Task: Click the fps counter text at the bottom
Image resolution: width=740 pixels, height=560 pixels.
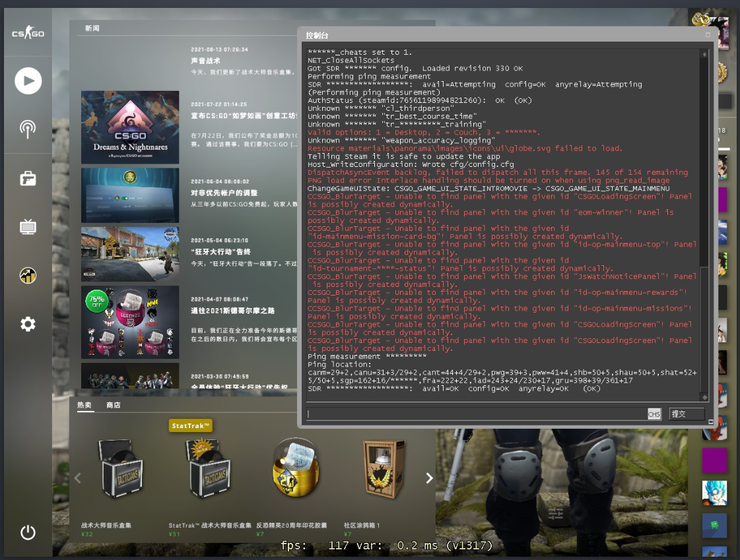Action: tap(387, 546)
